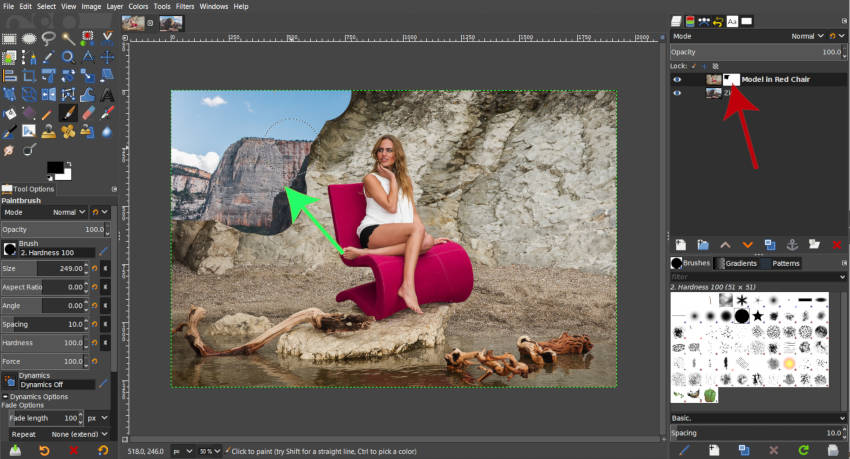Select the Clone stamp tool
This screenshot has height=459, width=850.
(48, 131)
